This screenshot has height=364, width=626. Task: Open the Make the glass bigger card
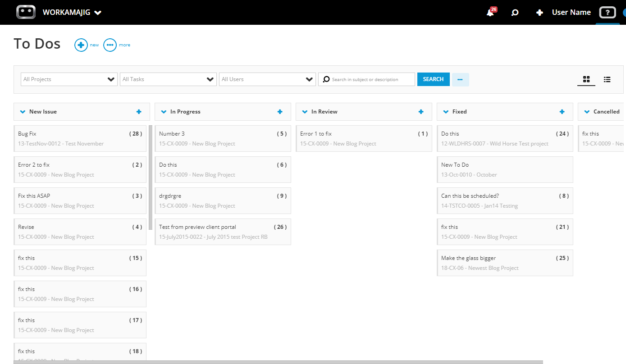click(x=505, y=263)
